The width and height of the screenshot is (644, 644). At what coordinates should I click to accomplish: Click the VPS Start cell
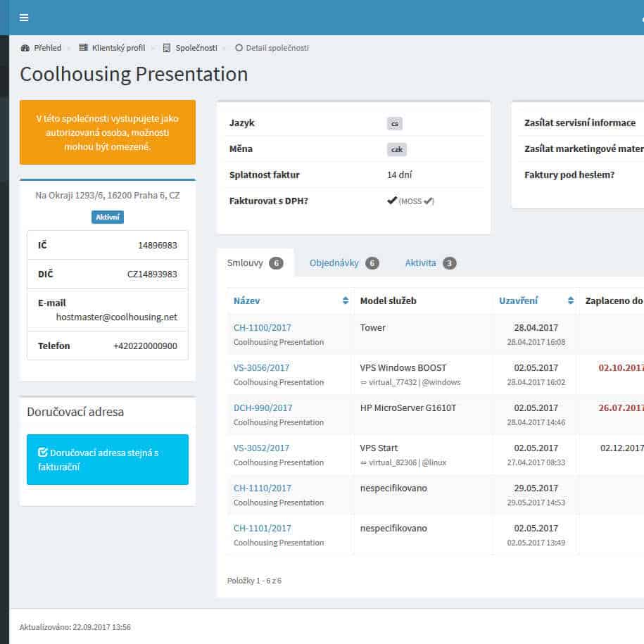(379, 448)
